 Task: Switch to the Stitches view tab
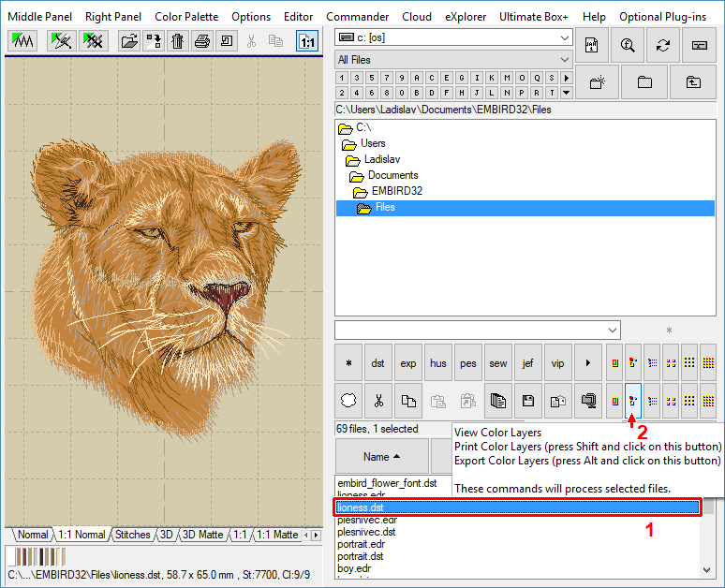tap(132, 535)
